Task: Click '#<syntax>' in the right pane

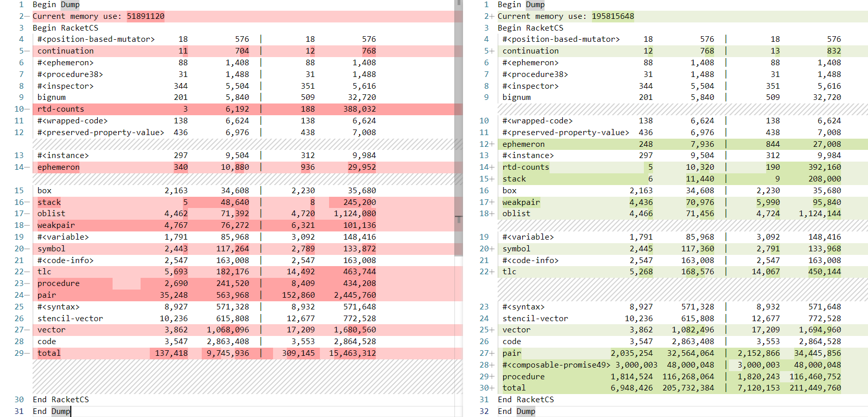Action: [x=524, y=307]
